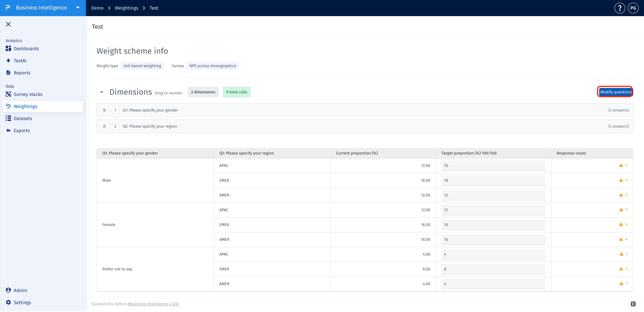The image size is (644, 312).
Task: Click the warning icon in Prefer not to say AMER row
Action: click(x=621, y=284)
